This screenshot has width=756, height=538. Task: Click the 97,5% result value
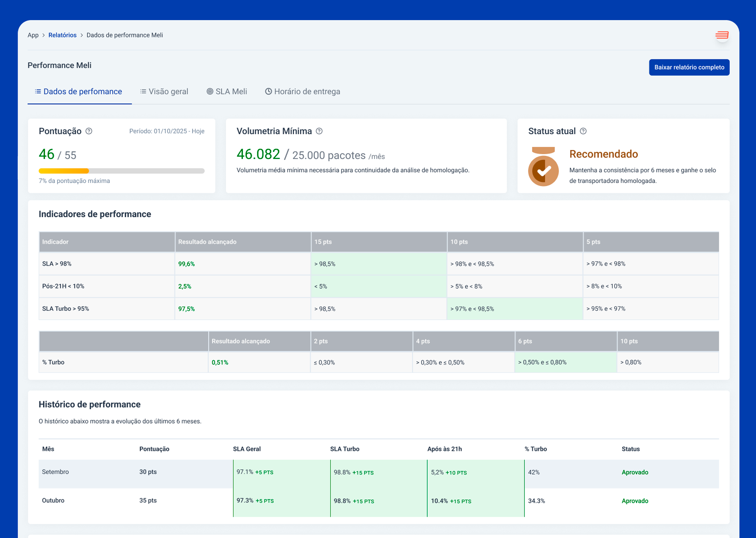click(187, 309)
